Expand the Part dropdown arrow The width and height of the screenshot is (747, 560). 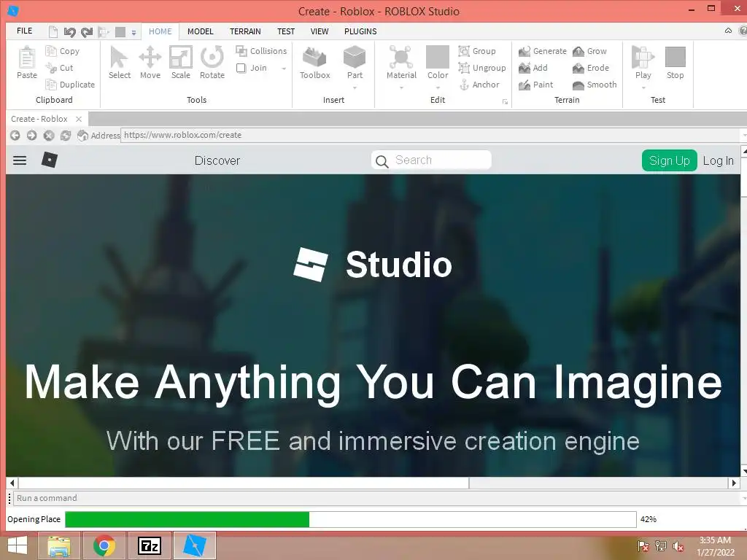[x=355, y=87]
